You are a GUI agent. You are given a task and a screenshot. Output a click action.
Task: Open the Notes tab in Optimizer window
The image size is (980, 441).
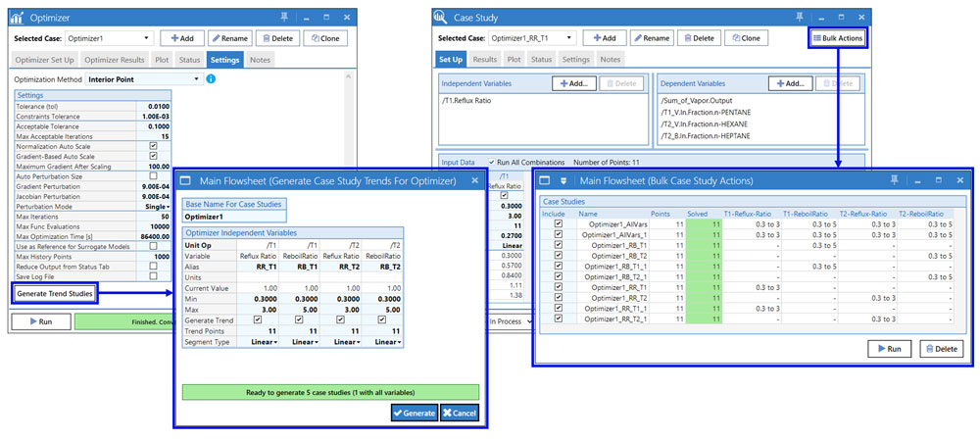(x=258, y=60)
